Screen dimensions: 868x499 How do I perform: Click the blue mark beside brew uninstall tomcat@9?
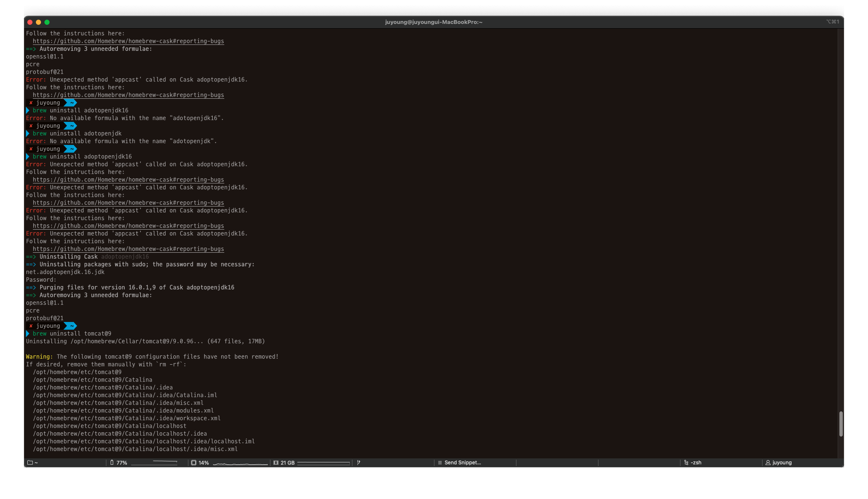point(28,334)
